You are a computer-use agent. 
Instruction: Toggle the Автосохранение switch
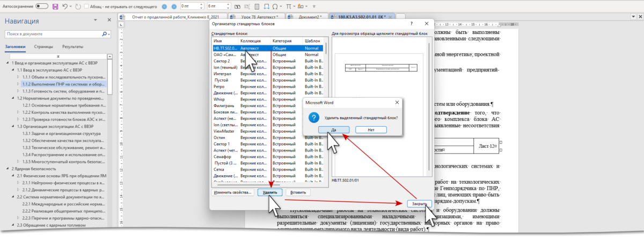42,6
